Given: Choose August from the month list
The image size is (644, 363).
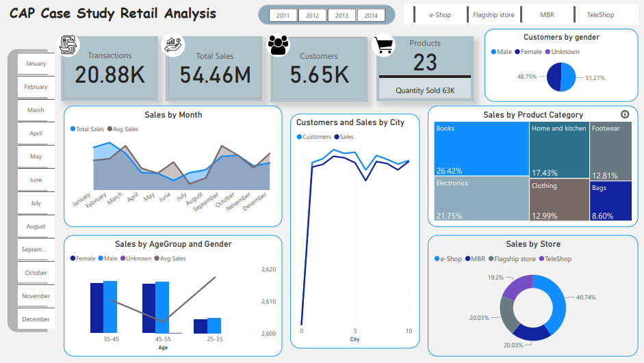Looking at the screenshot, I should [x=36, y=226].
